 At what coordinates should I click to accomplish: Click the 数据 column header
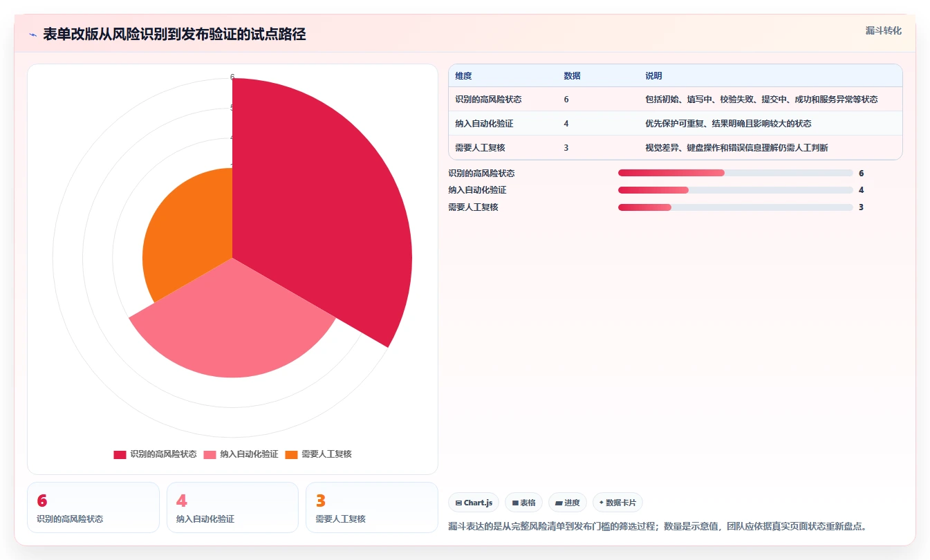coord(572,76)
